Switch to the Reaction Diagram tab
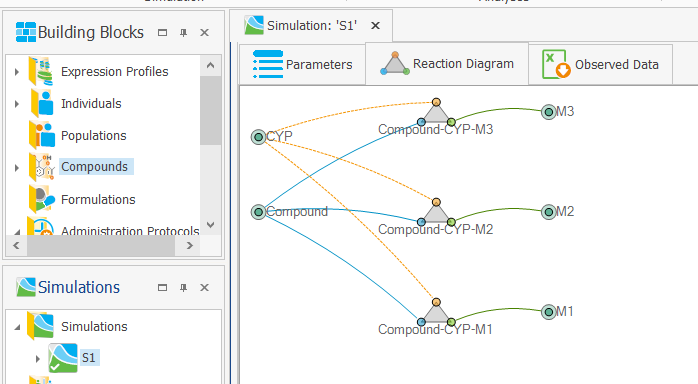Image resolution: width=698 pixels, height=384 pixels. (x=447, y=64)
